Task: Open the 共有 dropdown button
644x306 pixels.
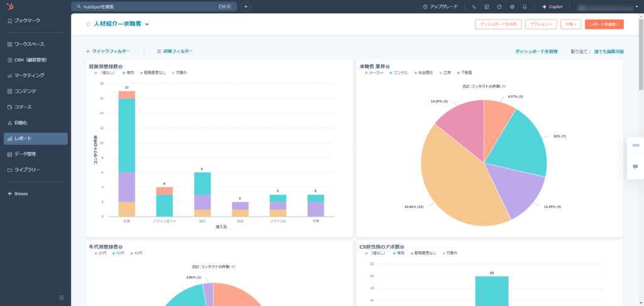Action: pos(571,25)
